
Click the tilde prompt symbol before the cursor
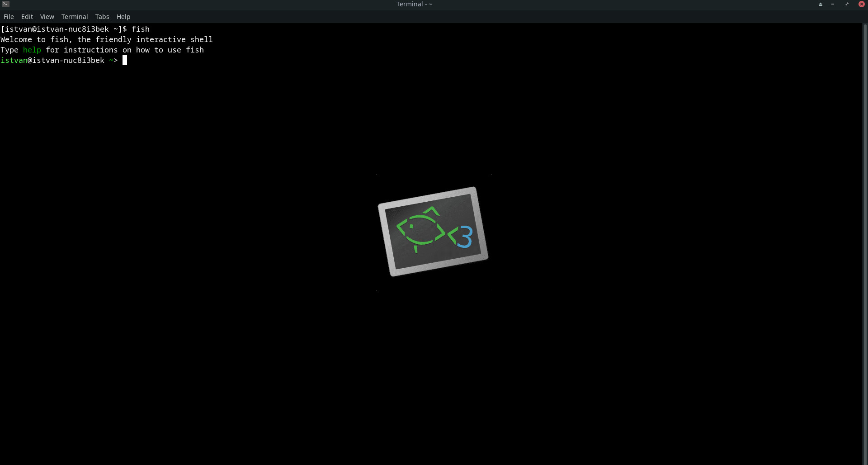[x=111, y=60]
